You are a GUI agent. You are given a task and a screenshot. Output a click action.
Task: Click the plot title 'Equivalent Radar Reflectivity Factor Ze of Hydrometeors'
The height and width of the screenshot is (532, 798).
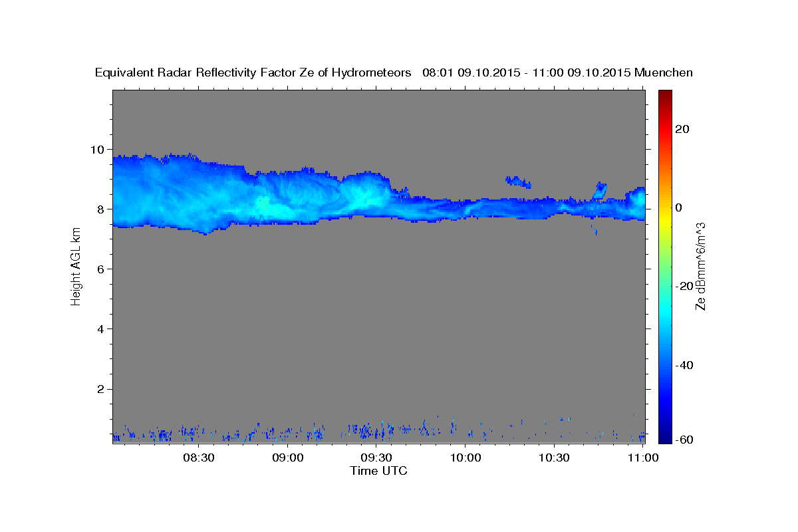point(253,73)
